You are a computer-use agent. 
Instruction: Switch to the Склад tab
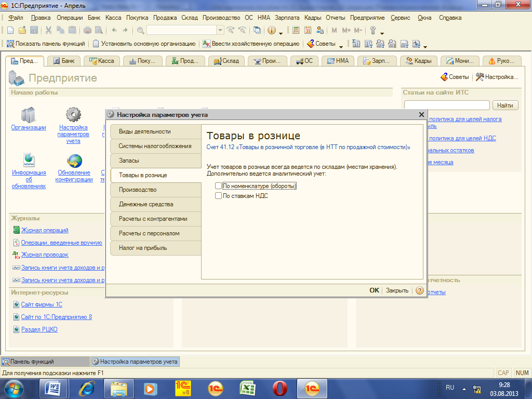tap(226, 61)
